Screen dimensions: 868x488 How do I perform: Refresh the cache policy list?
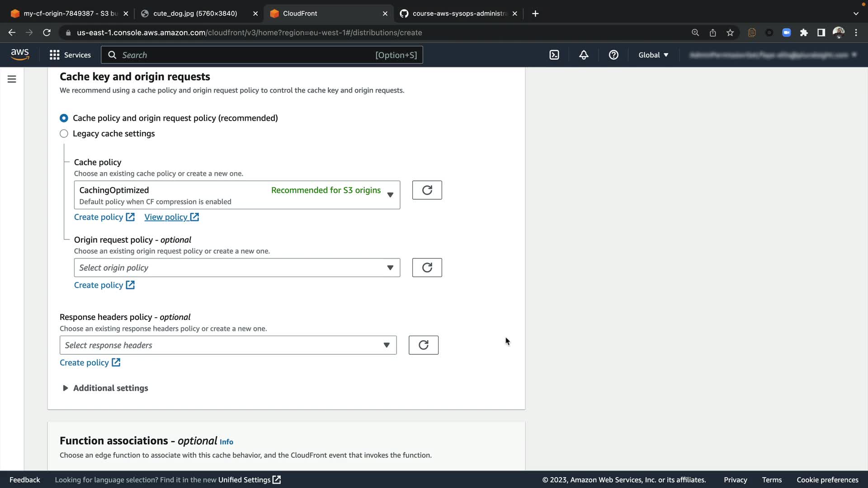point(427,190)
